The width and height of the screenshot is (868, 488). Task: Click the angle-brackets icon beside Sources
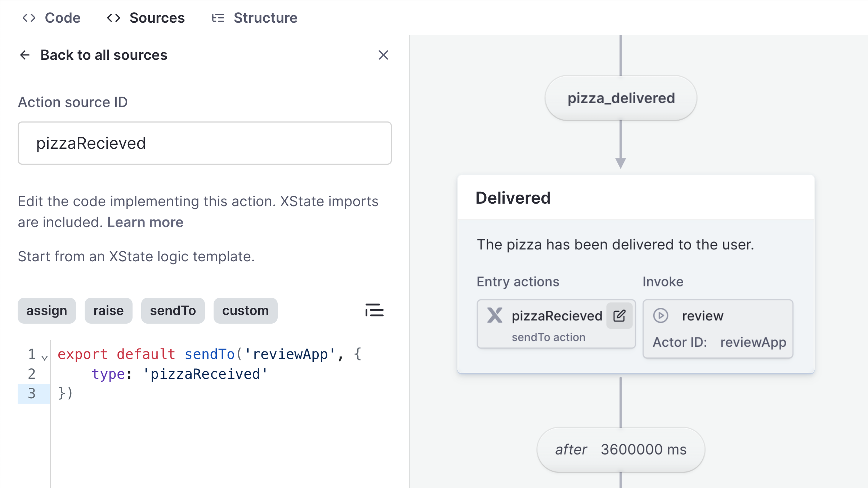coord(113,17)
